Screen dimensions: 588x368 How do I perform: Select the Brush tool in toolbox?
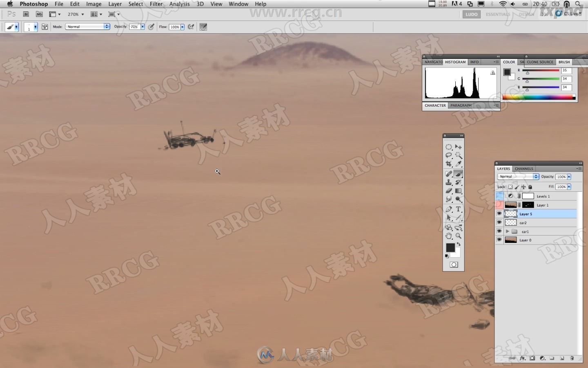pos(459,174)
